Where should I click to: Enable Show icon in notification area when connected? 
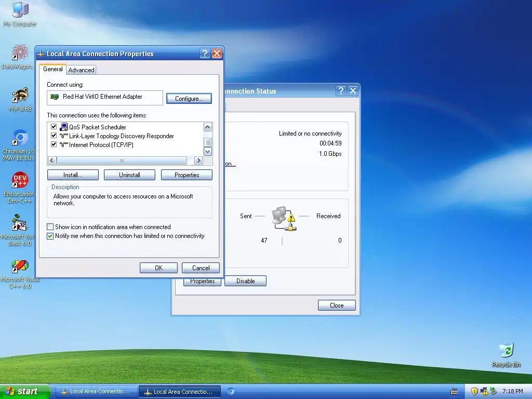click(50, 227)
